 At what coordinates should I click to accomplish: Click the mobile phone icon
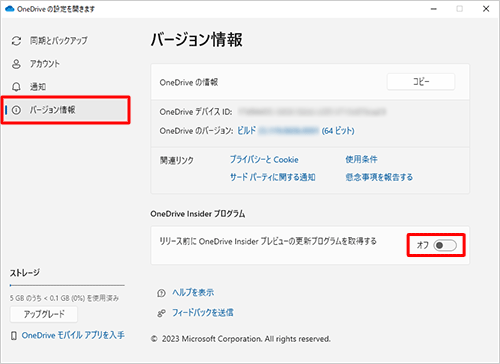coord(14,336)
